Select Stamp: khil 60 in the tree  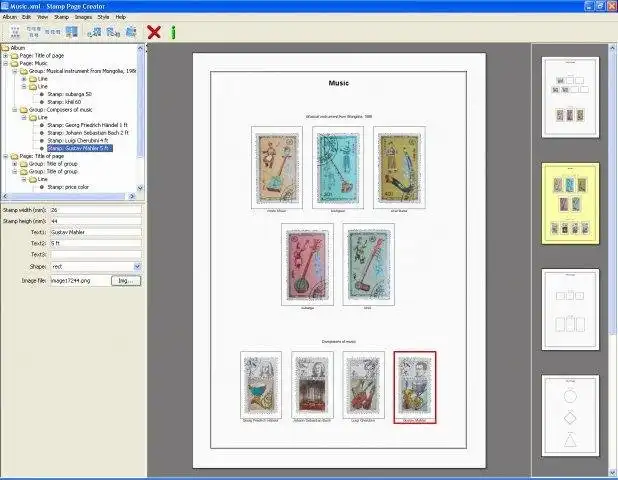tap(64, 102)
